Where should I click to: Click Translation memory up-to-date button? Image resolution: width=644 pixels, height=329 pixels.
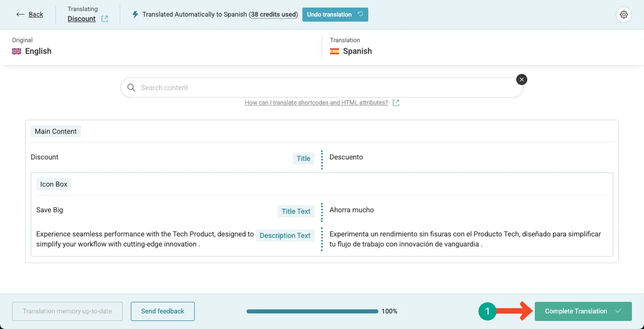[x=67, y=311]
